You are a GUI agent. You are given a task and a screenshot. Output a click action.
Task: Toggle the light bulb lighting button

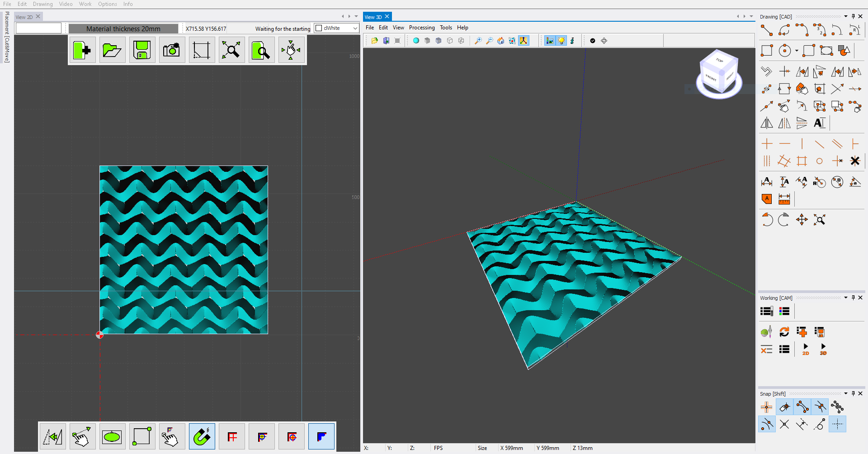pos(561,41)
